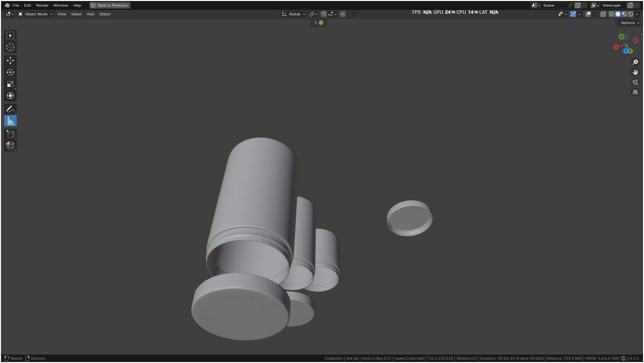The width and height of the screenshot is (644, 363).
Task: Click the green Y axis gizmo handle
Action: point(630,51)
